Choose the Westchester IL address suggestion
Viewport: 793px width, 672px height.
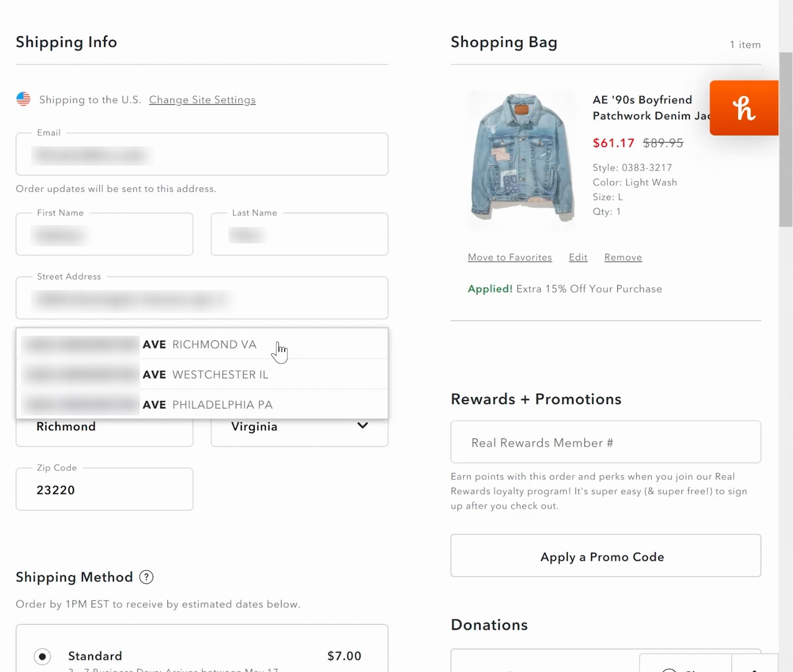tap(202, 375)
